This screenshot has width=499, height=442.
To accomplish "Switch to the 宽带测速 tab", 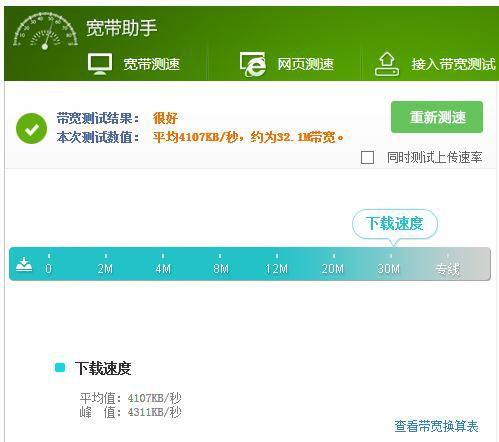I will click(151, 64).
